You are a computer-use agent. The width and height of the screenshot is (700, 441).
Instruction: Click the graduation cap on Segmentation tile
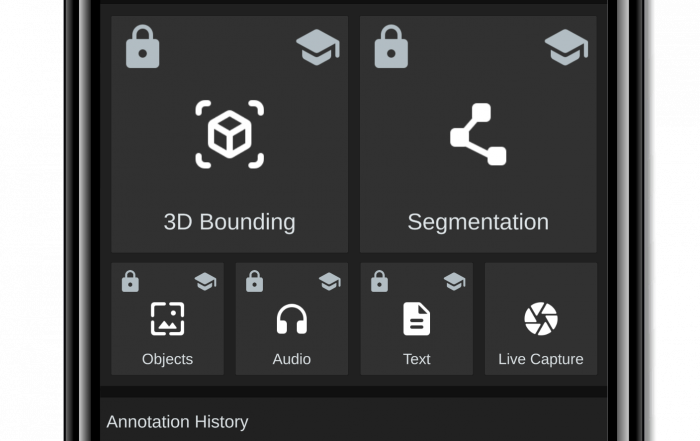pos(565,47)
